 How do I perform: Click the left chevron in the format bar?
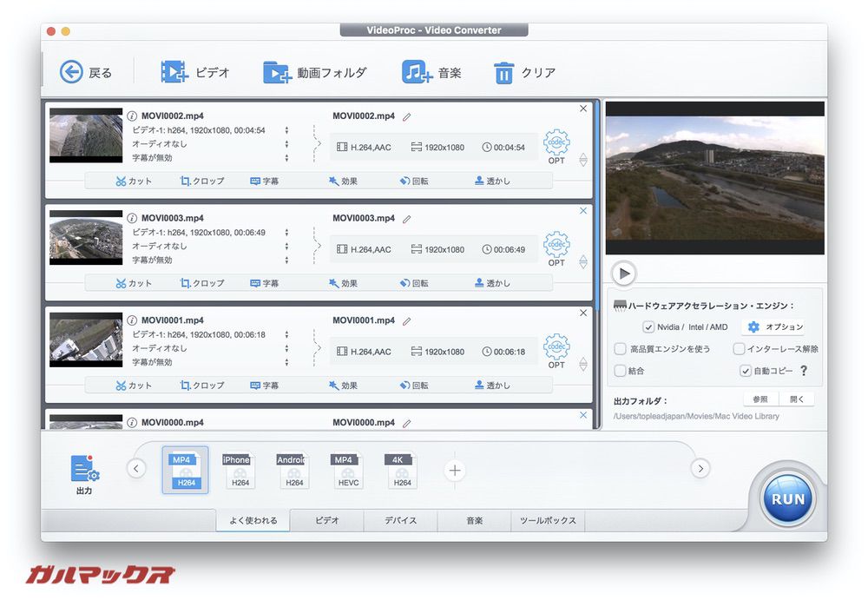(x=136, y=468)
